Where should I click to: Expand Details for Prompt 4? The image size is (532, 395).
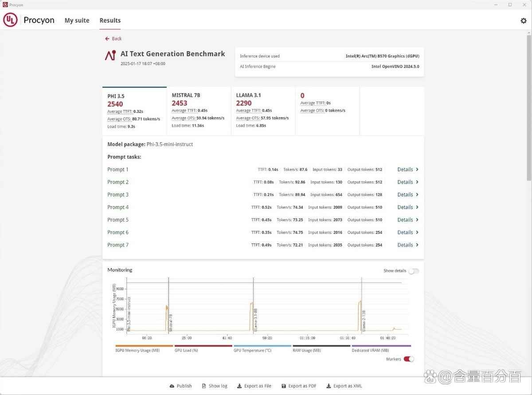click(x=407, y=207)
